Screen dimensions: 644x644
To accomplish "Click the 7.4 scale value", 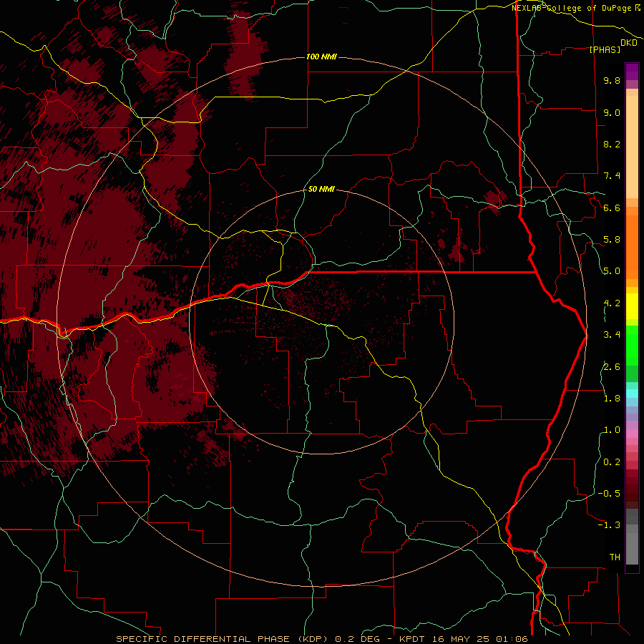I will click(x=612, y=176).
